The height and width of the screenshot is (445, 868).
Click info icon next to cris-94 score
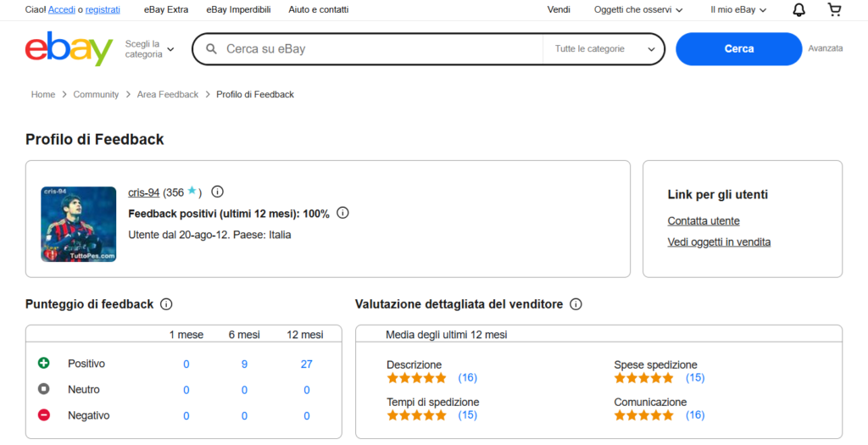pyautogui.click(x=217, y=192)
